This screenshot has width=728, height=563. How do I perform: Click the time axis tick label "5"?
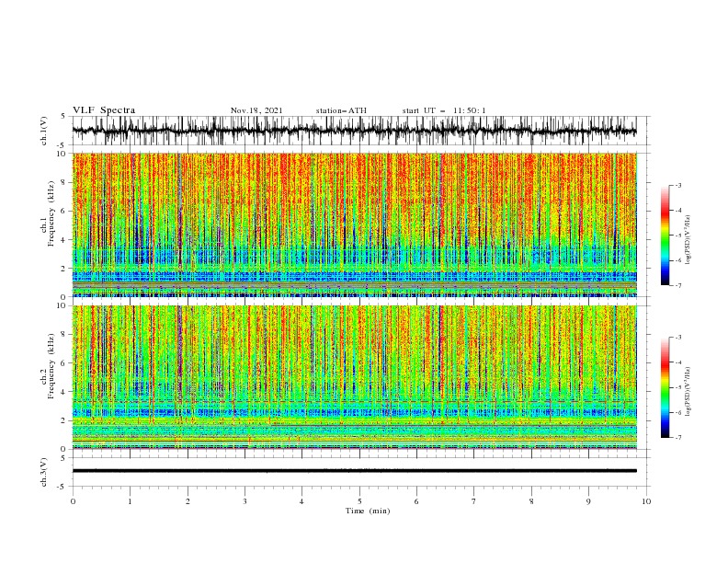click(x=359, y=501)
